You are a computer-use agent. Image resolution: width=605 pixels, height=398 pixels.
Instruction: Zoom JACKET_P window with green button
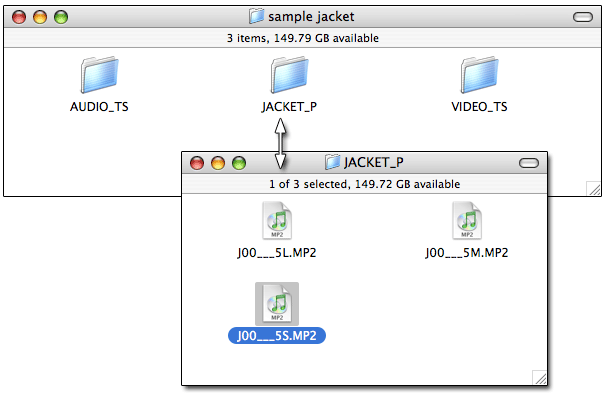(239, 163)
